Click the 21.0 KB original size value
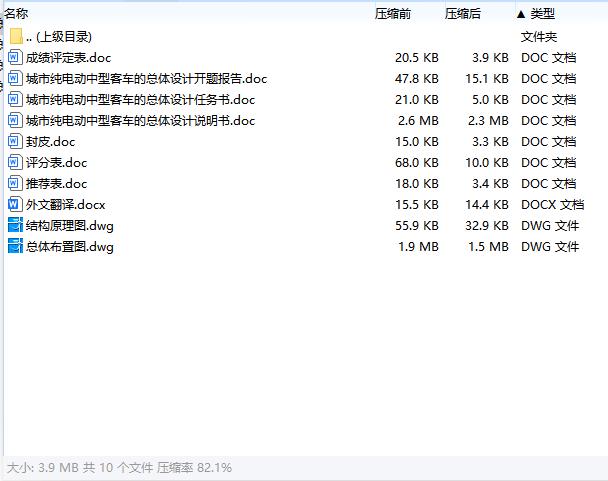 (417, 100)
